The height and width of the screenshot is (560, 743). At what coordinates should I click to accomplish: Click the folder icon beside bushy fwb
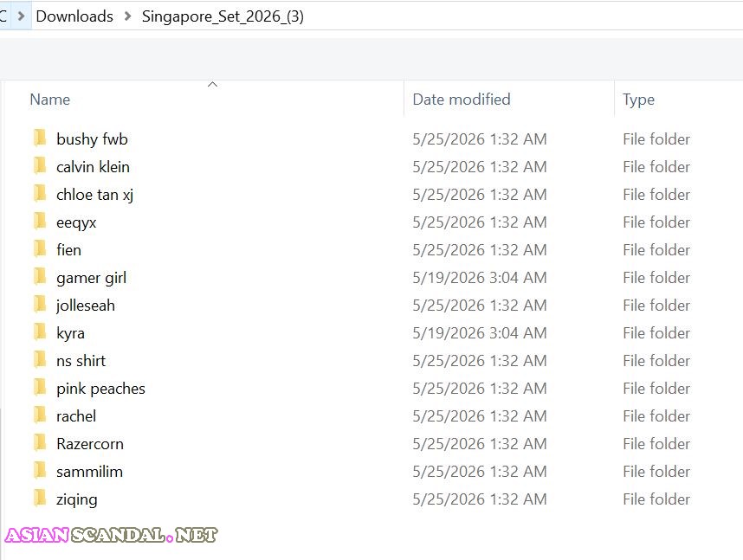point(40,138)
